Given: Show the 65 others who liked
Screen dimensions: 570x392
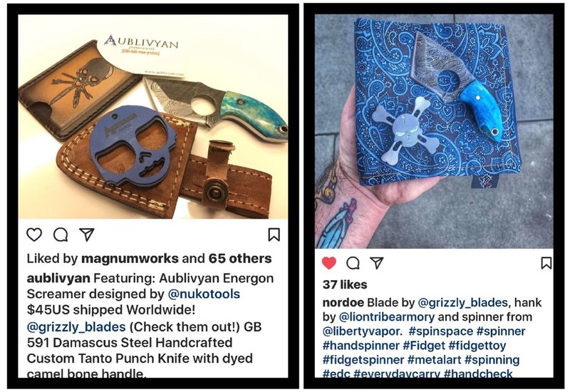Looking at the screenshot, I should click(x=240, y=259).
